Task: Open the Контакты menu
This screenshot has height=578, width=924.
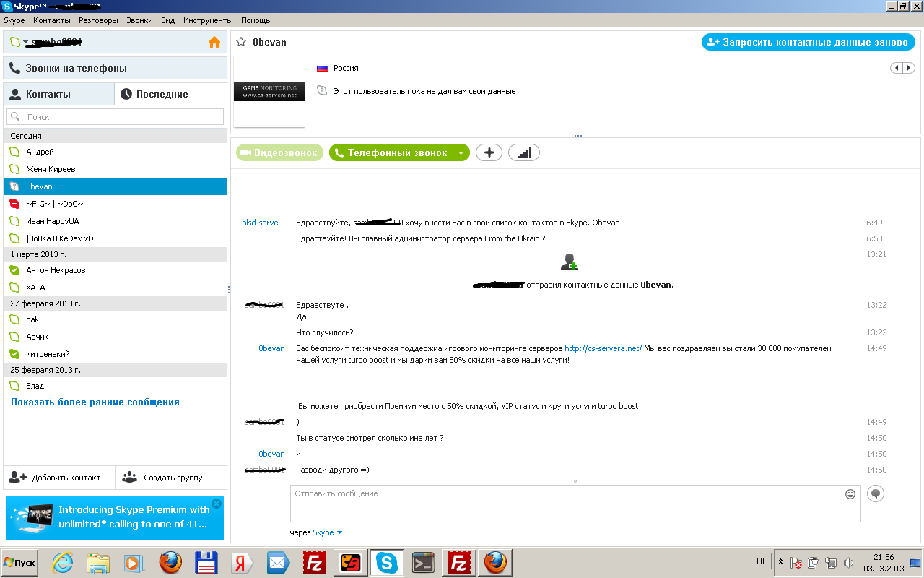Action: click(x=52, y=20)
